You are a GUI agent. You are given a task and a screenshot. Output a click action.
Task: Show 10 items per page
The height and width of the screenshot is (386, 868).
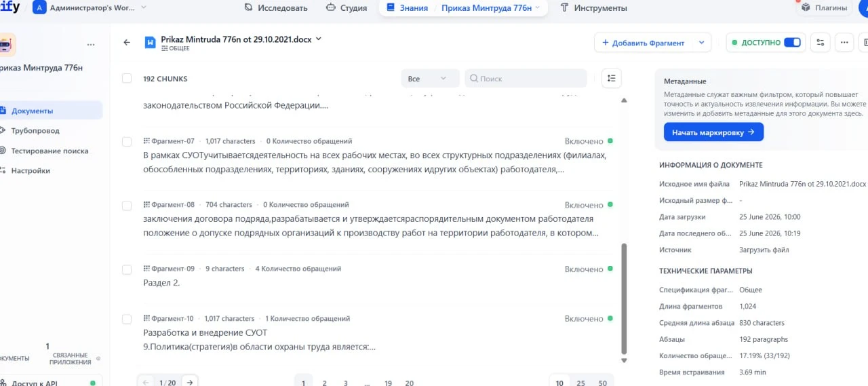(x=559, y=383)
